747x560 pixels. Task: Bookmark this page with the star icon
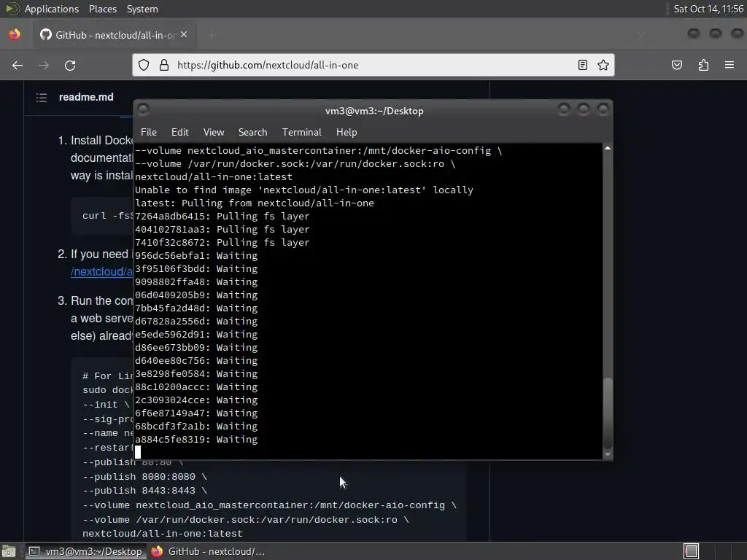603,65
